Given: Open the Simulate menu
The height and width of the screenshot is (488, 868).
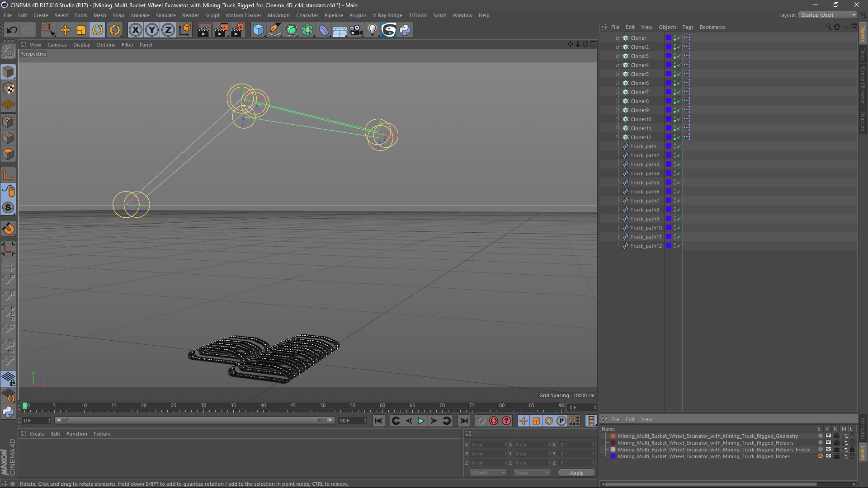Looking at the screenshot, I should pyautogui.click(x=166, y=15).
